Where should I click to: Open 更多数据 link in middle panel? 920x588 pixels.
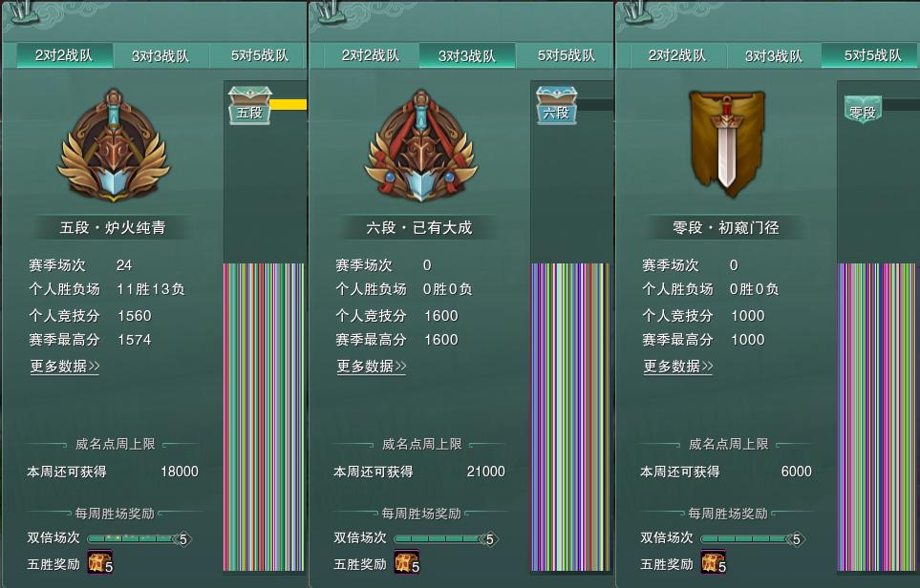coord(372,367)
